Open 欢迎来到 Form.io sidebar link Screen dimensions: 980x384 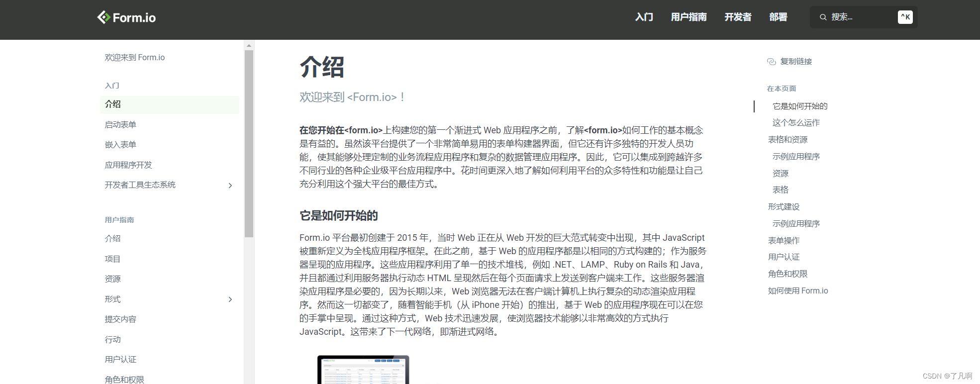tap(135, 58)
